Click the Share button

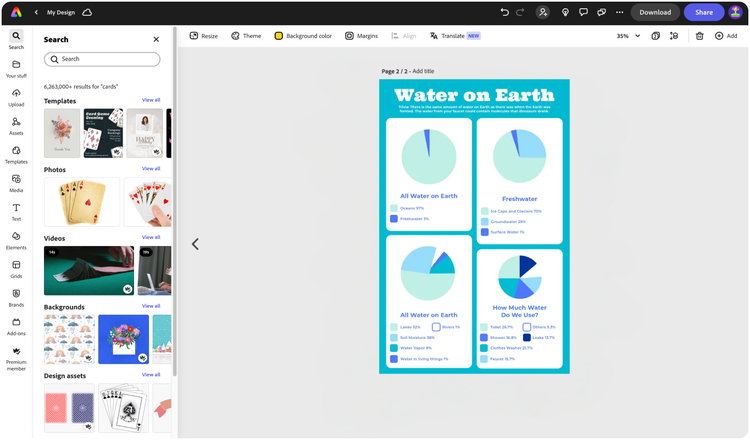(704, 12)
